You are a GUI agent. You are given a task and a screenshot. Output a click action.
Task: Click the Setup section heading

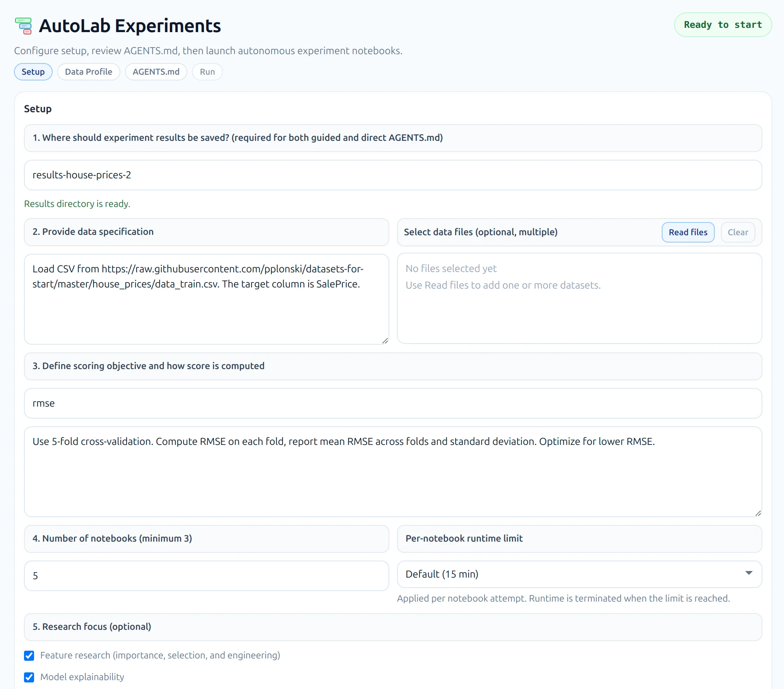click(x=38, y=109)
